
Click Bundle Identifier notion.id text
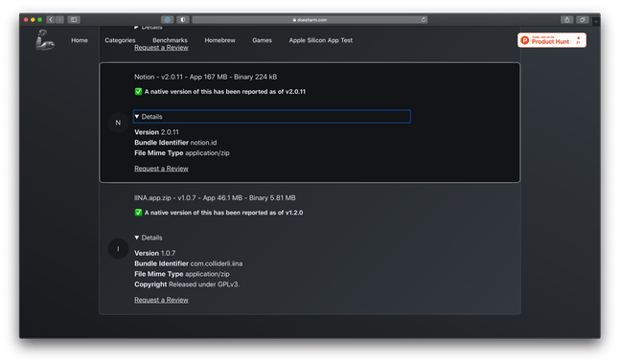(x=175, y=143)
